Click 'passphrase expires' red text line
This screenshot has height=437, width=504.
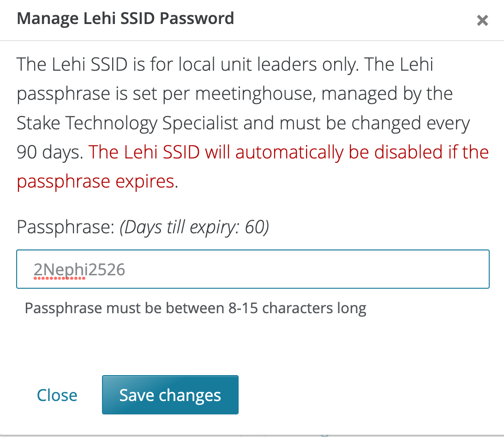coord(95,182)
